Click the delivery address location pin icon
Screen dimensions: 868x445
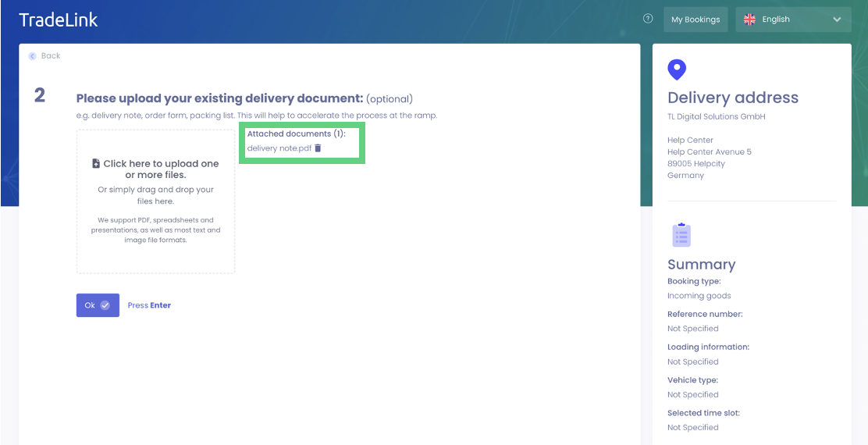677,70
